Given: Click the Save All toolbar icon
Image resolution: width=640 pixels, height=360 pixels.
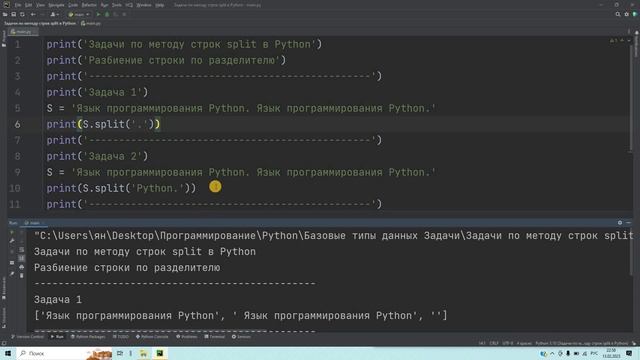Looking at the screenshot, I should pos(13,14).
